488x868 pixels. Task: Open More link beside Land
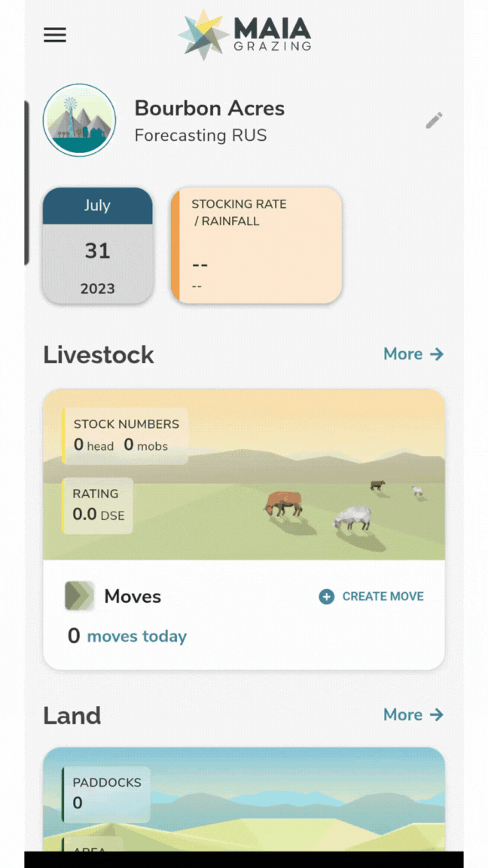pos(403,714)
